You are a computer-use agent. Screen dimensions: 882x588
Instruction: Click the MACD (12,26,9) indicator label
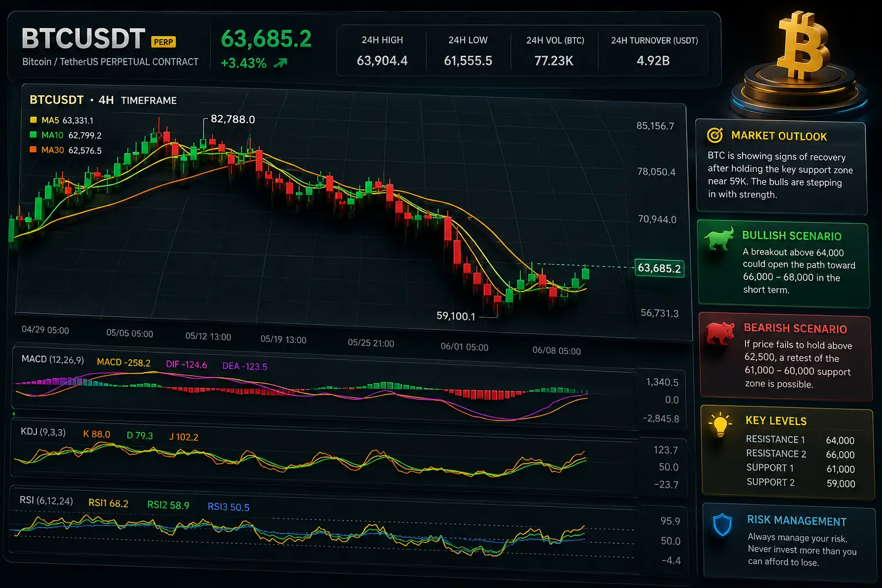(53, 359)
